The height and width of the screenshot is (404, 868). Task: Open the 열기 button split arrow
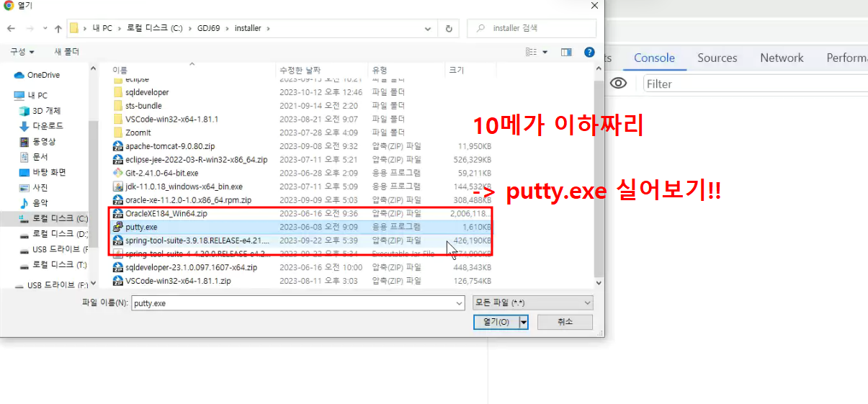pyautogui.click(x=524, y=322)
